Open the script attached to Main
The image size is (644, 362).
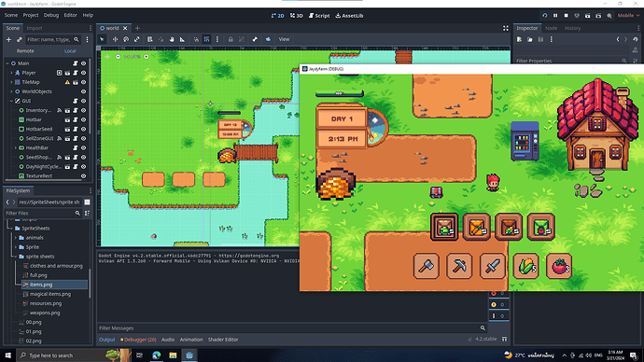tap(76, 63)
